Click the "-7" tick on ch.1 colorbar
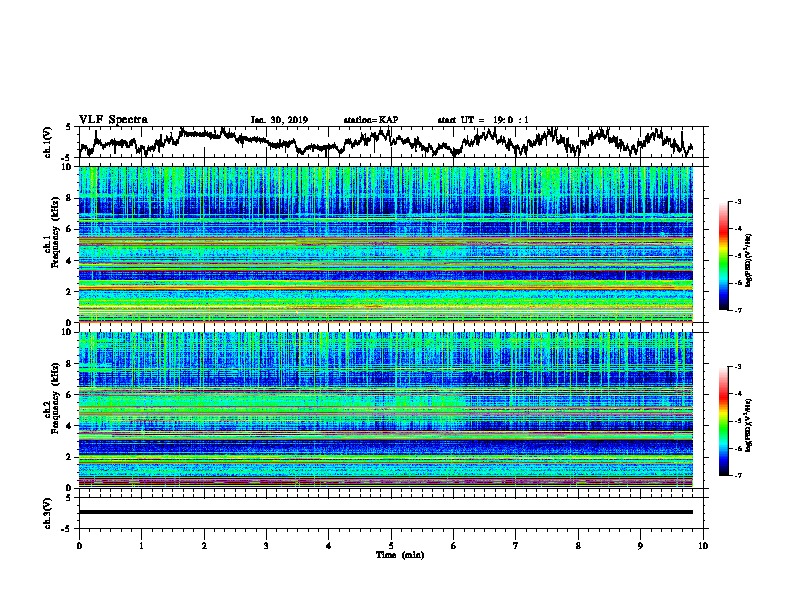The height and width of the screenshot is (612, 792). [x=737, y=310]
